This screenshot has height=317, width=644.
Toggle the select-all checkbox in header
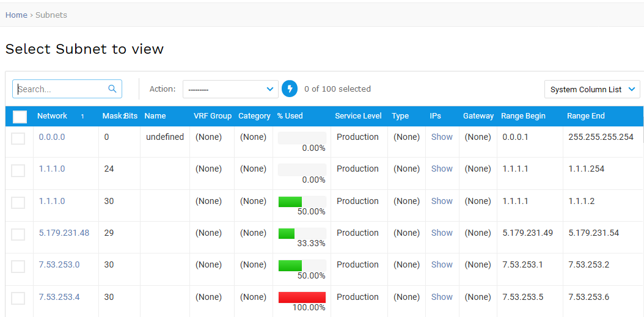[20, 117]
